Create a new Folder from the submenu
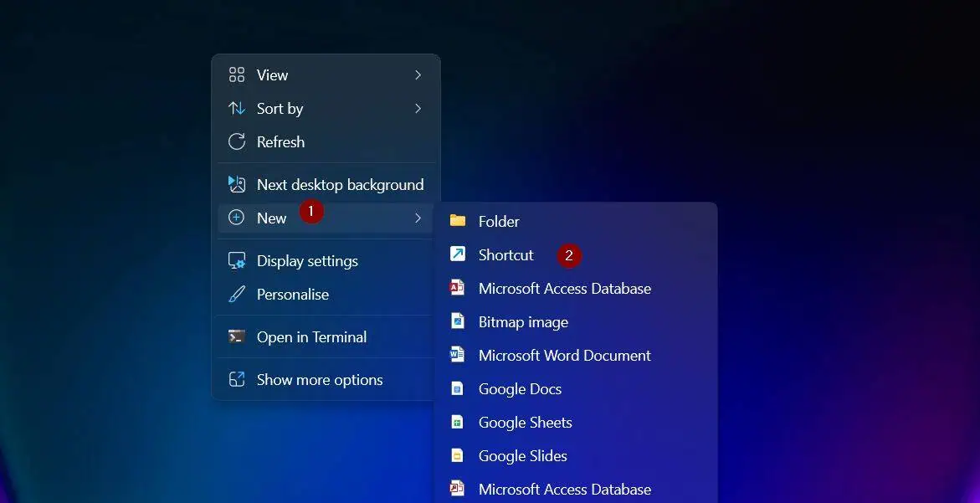Viewport: 980px width, 503px height. 576,221
